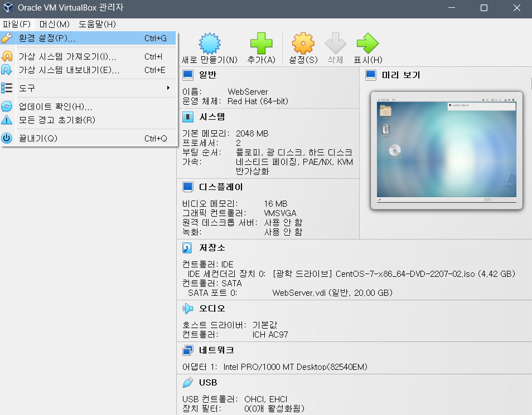Viewport: 532px width, 415px height.
Task: Click the VirtualBox title bar logo
Action: click(8, 8)
